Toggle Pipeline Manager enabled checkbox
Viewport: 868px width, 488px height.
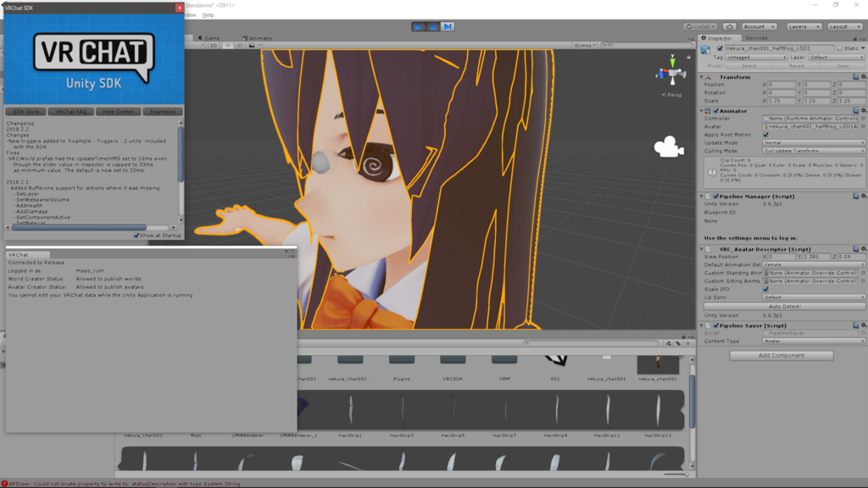(x=715, y=196)
